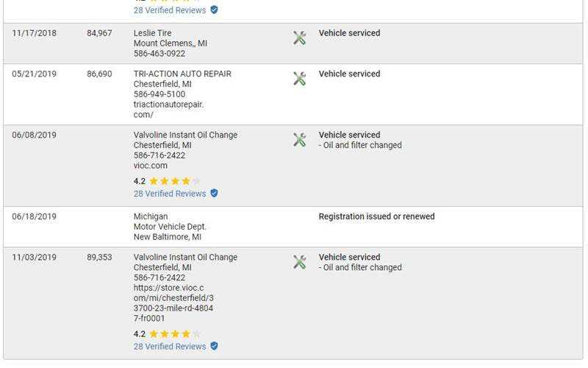Click the verified shield badge in the 06/08/2019 entry
The image size is (588, 368).
[x=214, y=194]
